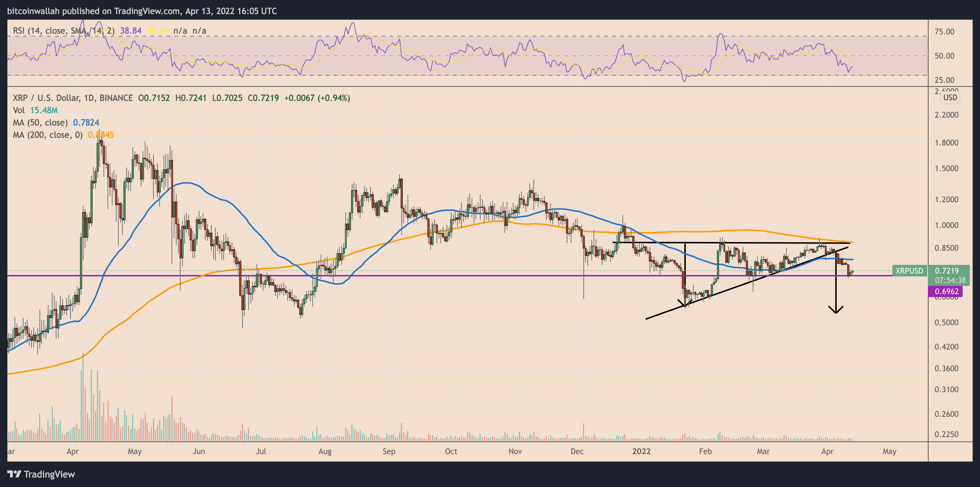Click the TradingView logo icon

click(15, 474)
